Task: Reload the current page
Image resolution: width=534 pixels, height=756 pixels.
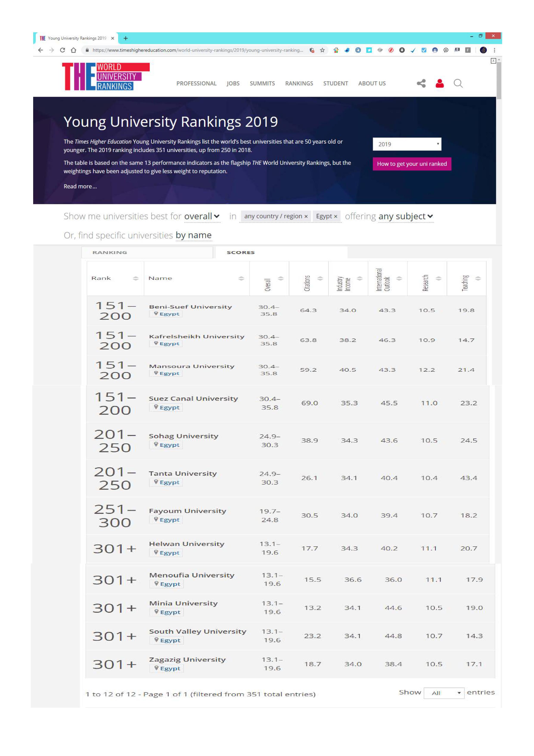Action: (62, 50)
